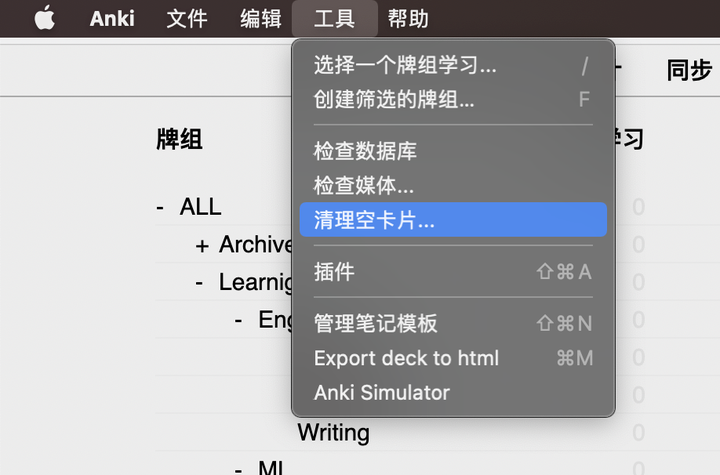Click the 同步 button in toolbar
The image size is (720, 475).
pos(689,71)
